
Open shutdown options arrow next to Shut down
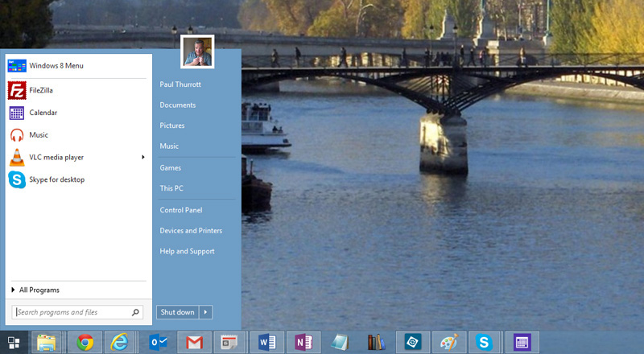206,312
